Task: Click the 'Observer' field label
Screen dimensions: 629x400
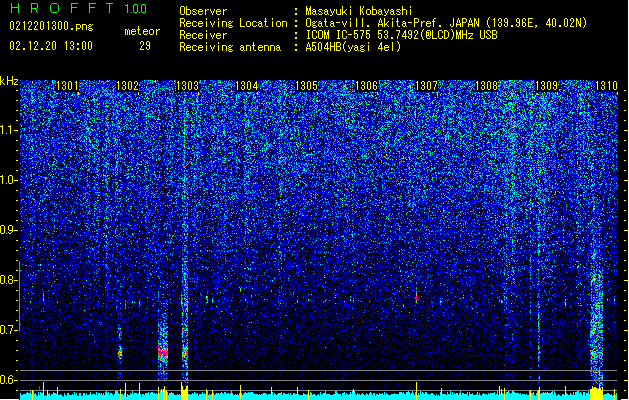Action: tap(203, 11)
